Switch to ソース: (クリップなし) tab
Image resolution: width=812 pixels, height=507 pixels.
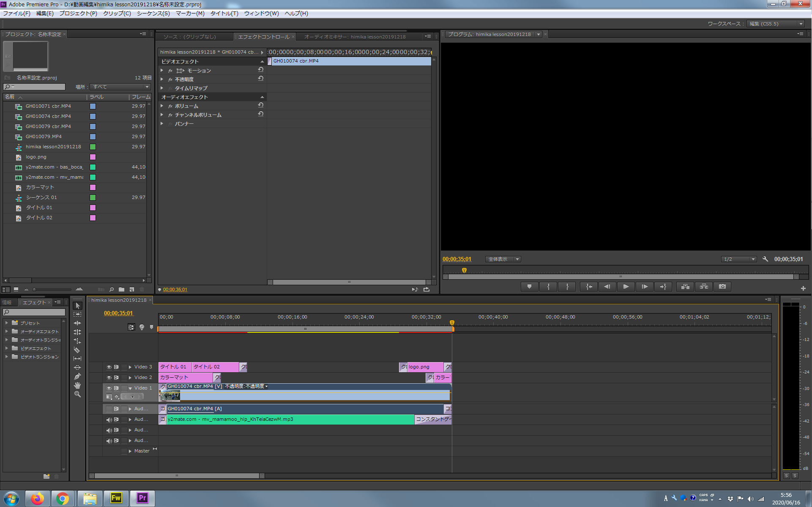(190, 37)
